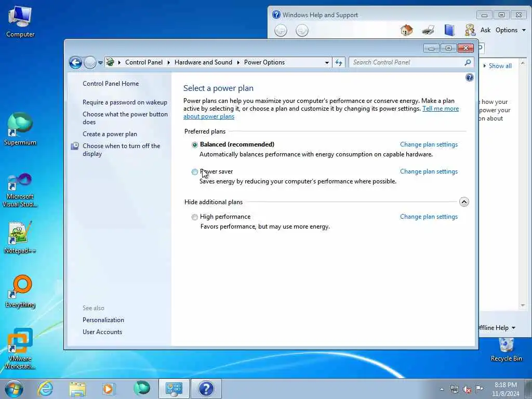
Task: Open Require a password on wakeup
Action: [x=125, y=102]
